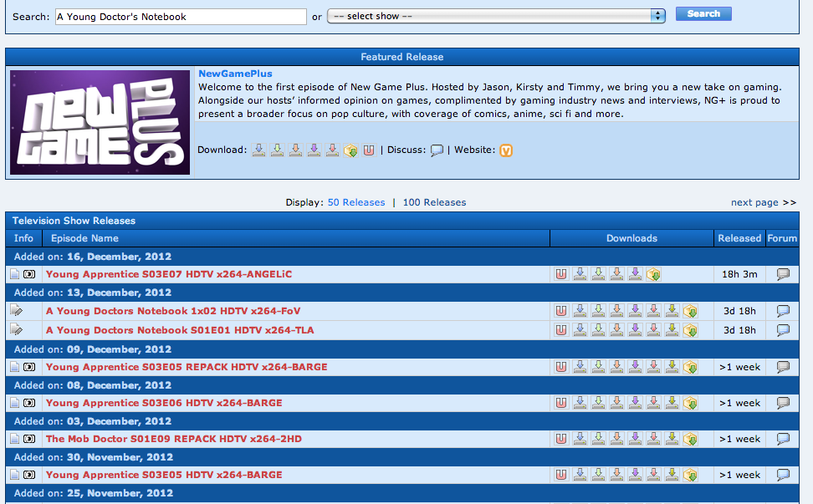Open info page icon for The Mob Doctor S01E09
Screen dimensions: 813x504
click(14, 439)
